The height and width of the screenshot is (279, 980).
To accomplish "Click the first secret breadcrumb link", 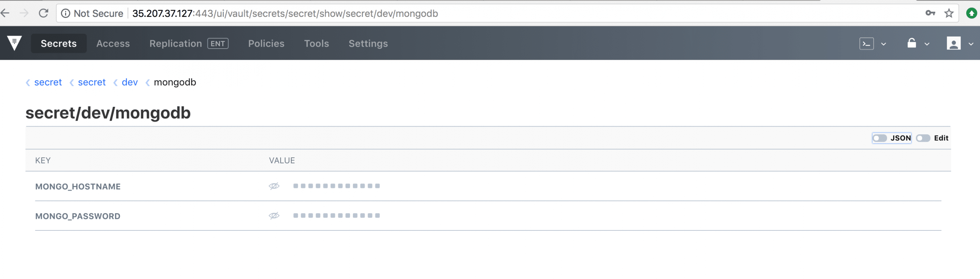I will [x=48, y=82].
